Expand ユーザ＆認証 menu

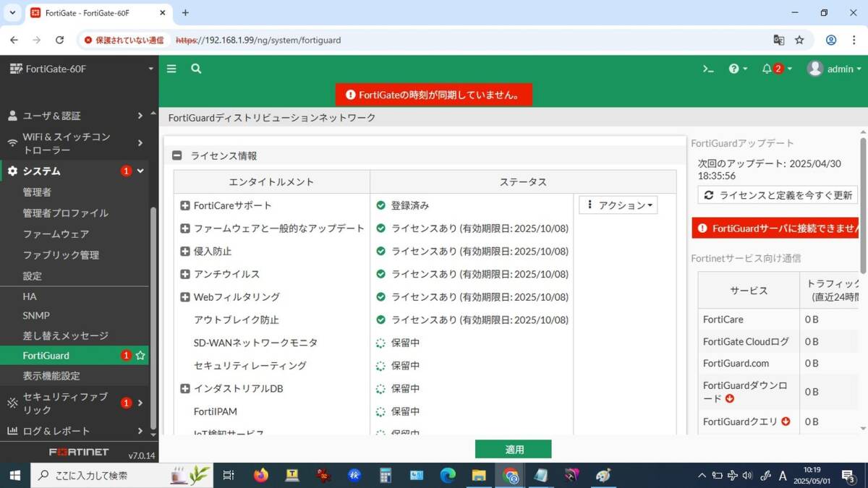75,116
